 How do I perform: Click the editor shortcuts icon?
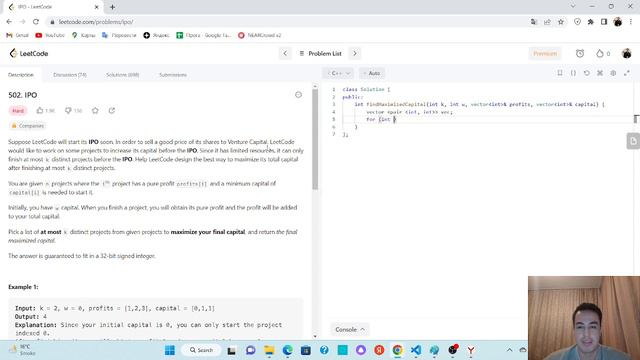pyautogui.click(x=600, y=73)
